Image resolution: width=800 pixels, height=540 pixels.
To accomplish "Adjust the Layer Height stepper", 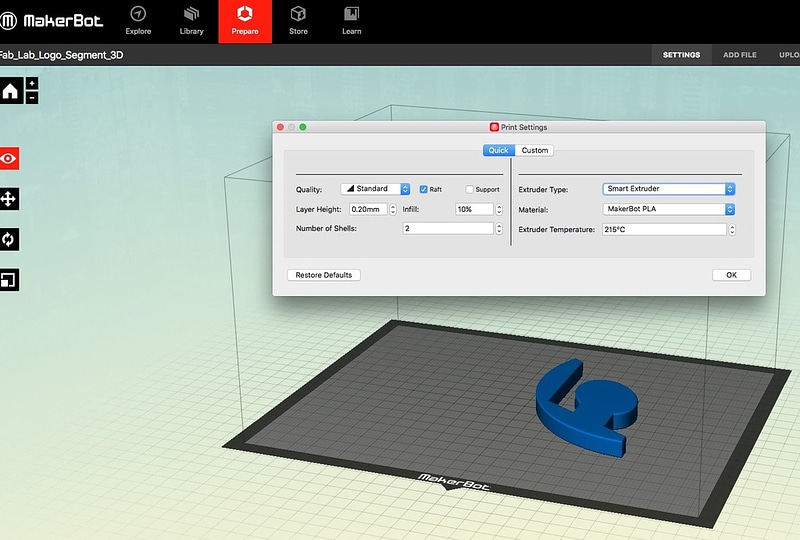I will coord(393,209).
